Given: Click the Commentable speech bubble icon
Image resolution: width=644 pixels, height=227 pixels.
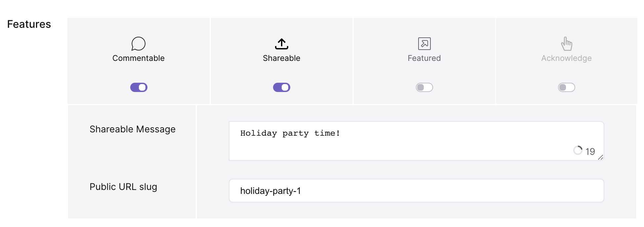Looking at the screenshot, I should (x=138, y=44).
